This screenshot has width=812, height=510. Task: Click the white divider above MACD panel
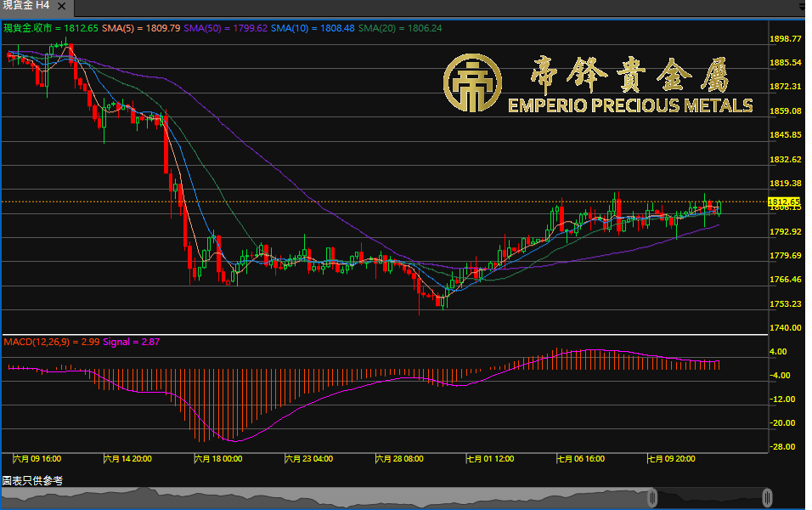[x=382, y=335]
